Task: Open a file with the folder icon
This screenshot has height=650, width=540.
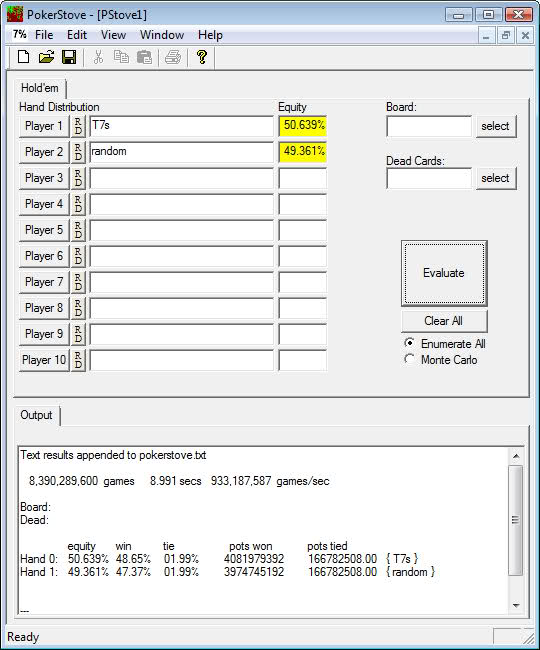Action: [x=46, y=57]
